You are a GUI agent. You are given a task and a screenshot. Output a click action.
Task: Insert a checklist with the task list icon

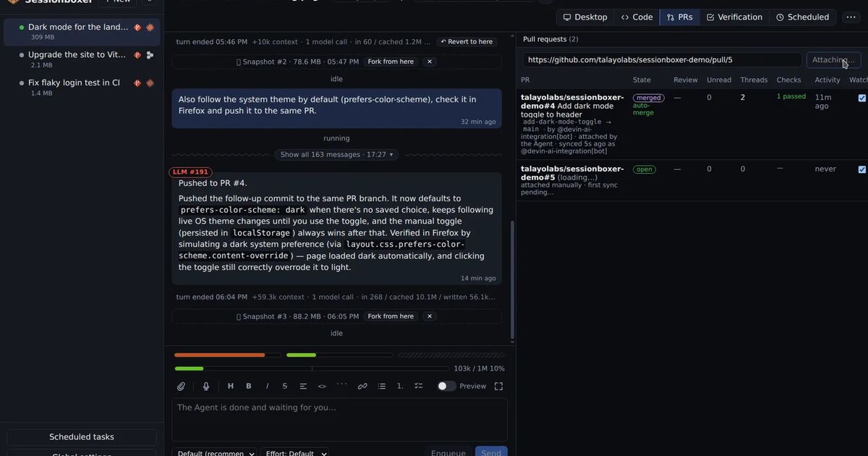(x=418, y=387)
